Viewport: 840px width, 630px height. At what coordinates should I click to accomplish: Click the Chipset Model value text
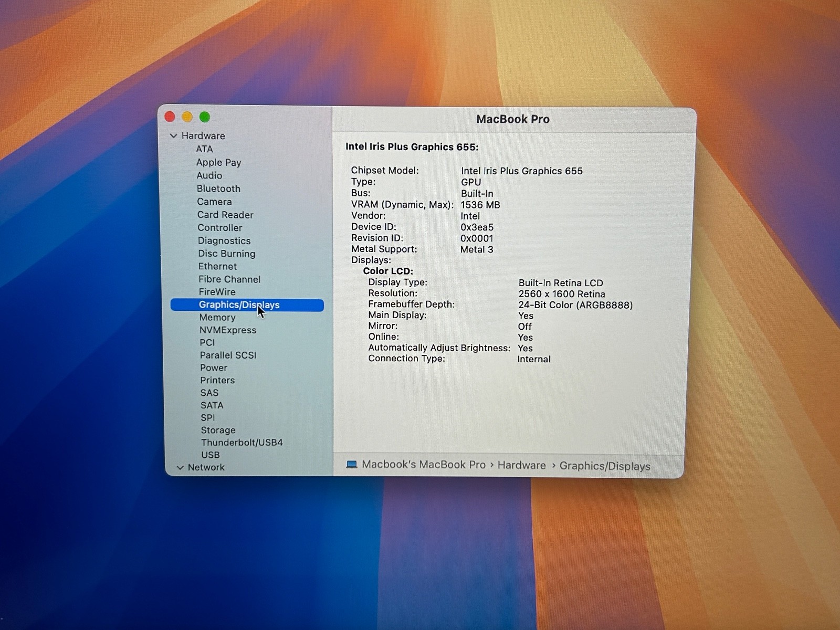(522, 171)
